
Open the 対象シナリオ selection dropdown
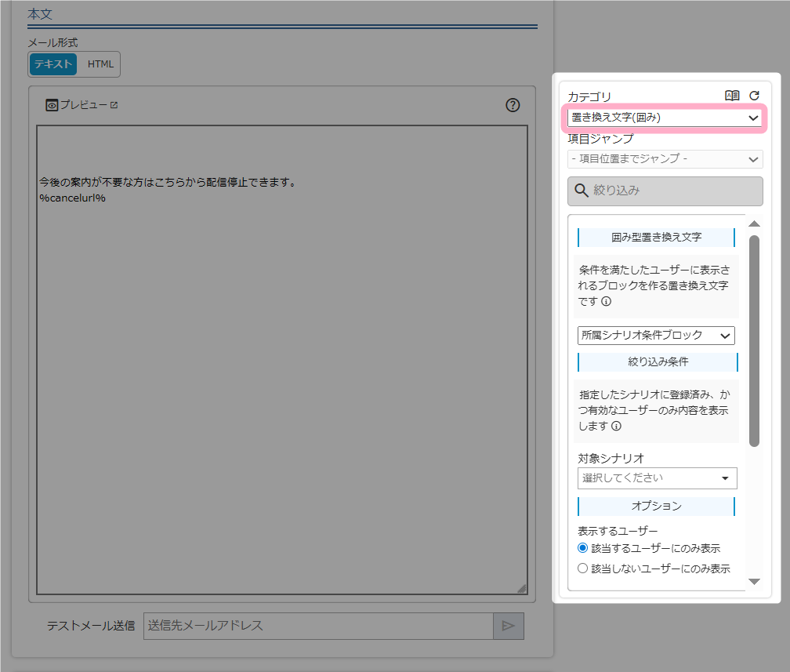coord(657,478)
